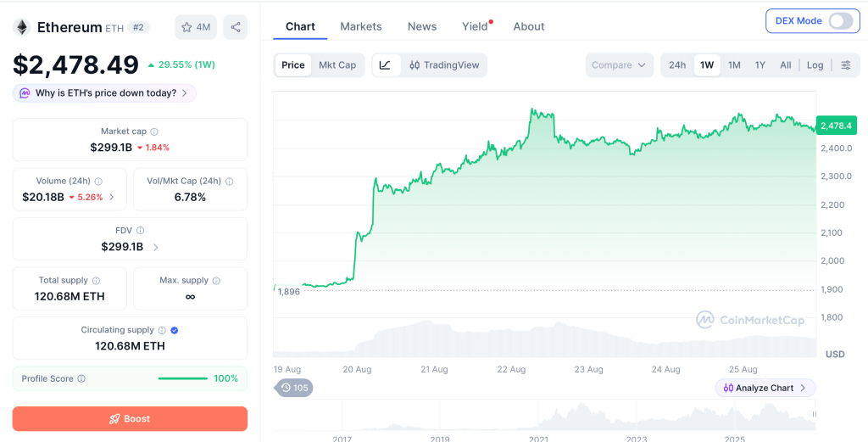Open the Yield tab

tap(475, 26)
